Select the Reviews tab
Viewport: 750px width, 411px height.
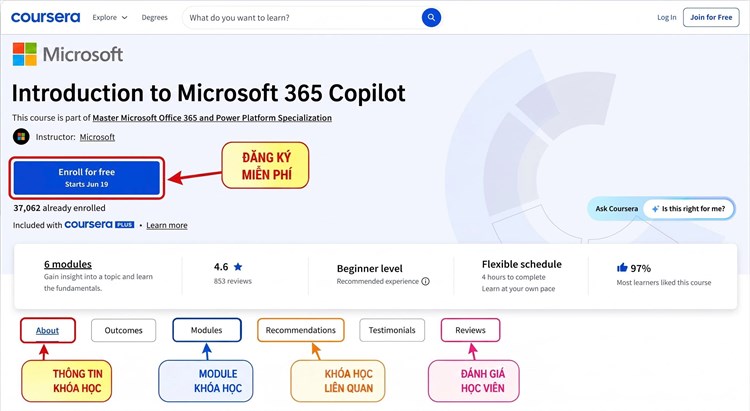[x=470, y=330]
